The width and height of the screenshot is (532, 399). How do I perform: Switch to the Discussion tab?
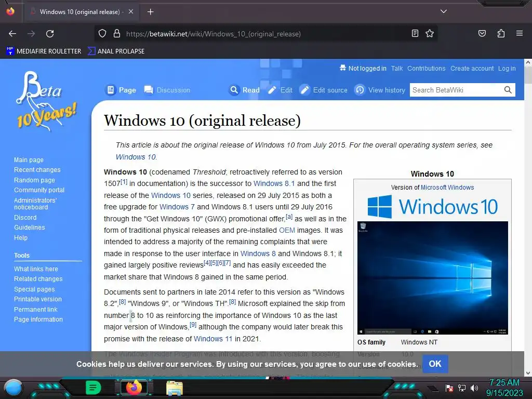167,90
